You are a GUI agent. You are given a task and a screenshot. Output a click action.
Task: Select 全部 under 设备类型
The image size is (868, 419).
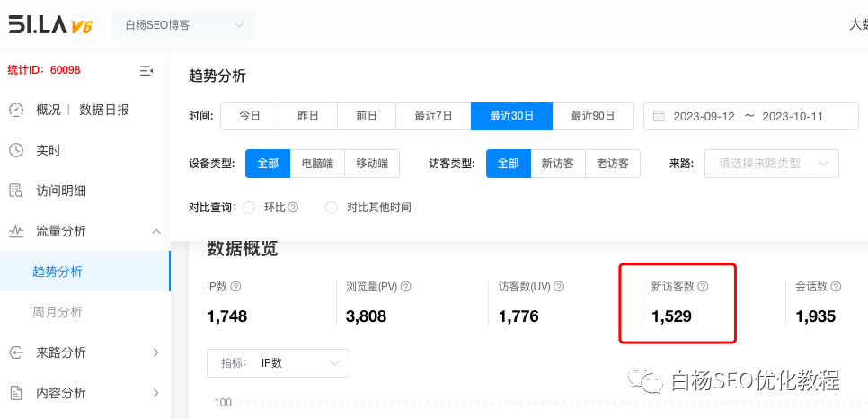268,164
